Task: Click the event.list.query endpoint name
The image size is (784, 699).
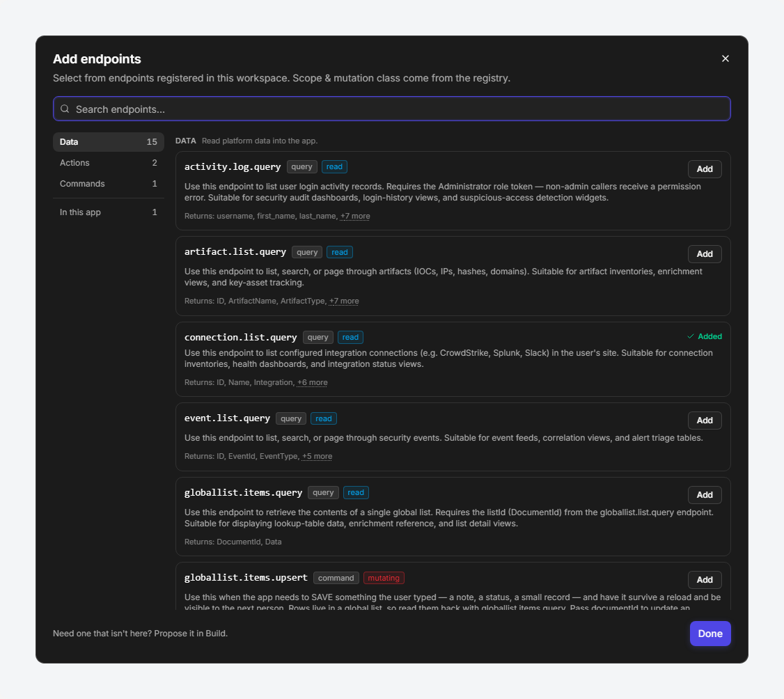Action: tap(227, 418)
